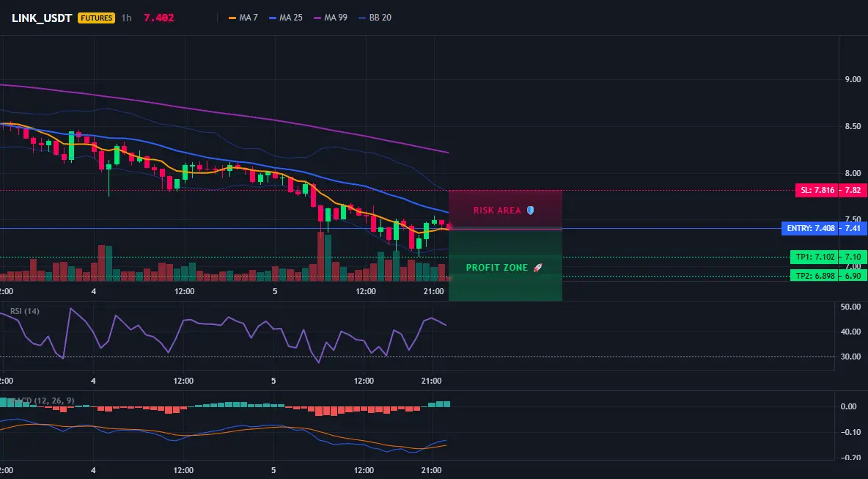Click the LINK_USDT symbol name
Screen dimensions: 868x479
42,18
